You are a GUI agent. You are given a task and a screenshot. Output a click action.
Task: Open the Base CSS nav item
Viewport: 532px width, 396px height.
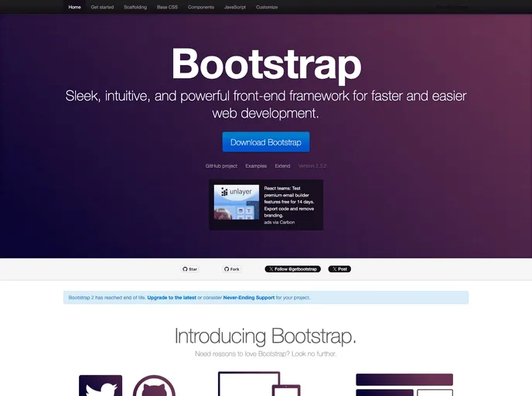[x=167, y=7]
